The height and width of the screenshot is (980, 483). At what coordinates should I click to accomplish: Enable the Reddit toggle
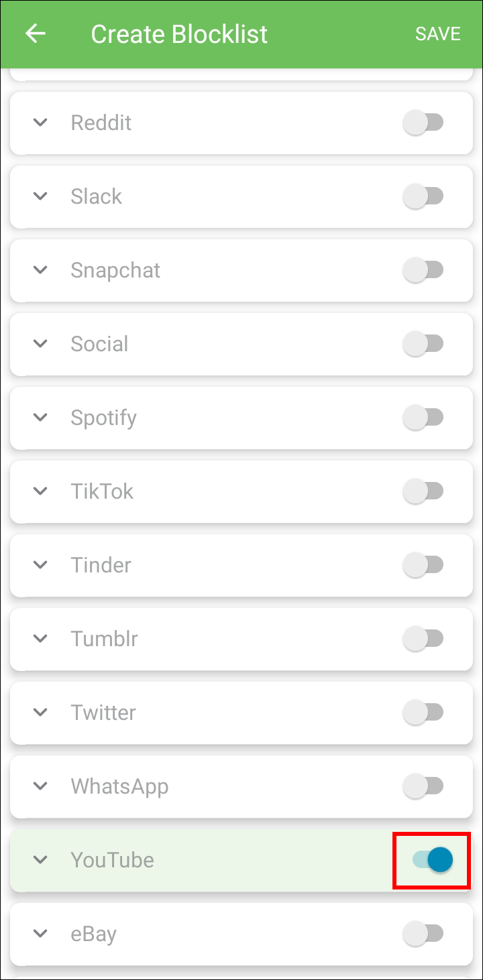tap(423, 123)
